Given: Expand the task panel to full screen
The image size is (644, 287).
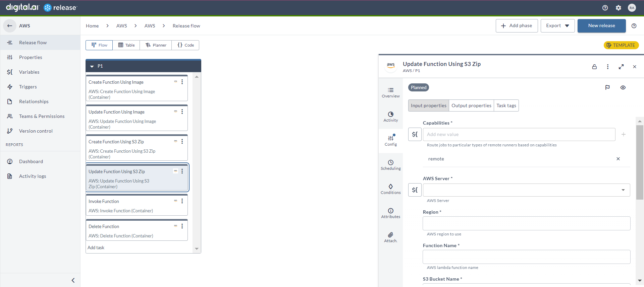Looking at the screenshot, I should point(621,67).
